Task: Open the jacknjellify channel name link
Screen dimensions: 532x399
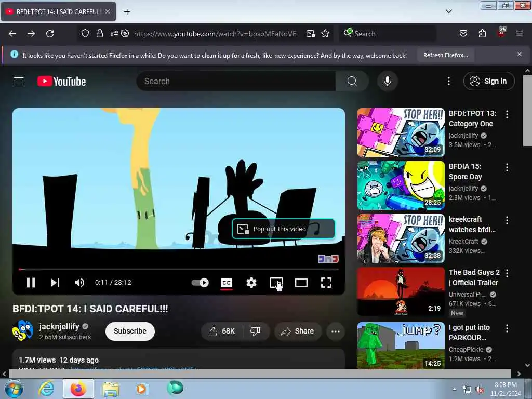Action: [59, 326]
